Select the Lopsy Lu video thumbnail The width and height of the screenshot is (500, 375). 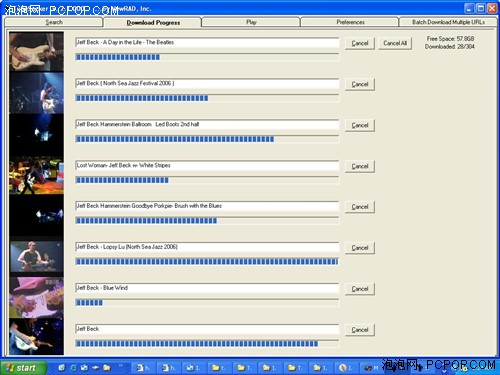[x=36, y=257]
